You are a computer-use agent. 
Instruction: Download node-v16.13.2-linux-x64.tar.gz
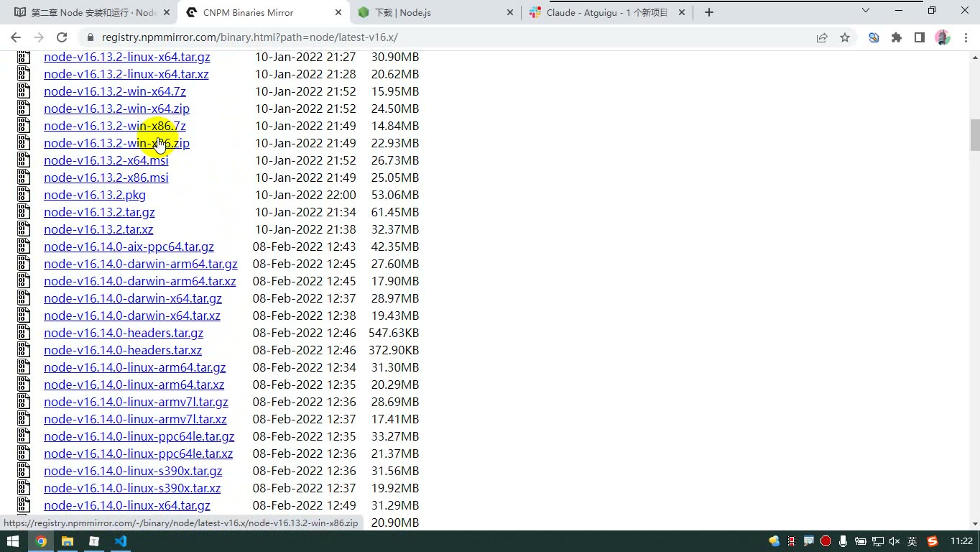127,57
